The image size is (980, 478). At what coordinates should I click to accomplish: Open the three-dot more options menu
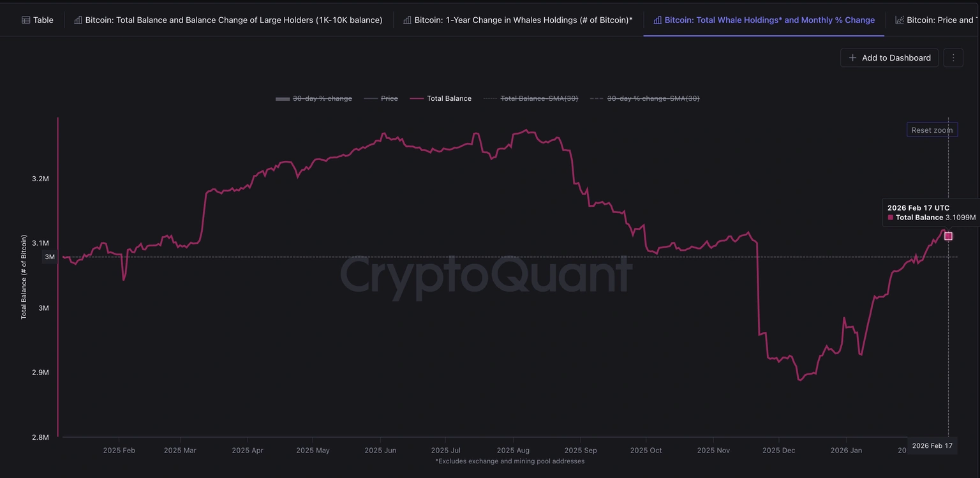953,57
